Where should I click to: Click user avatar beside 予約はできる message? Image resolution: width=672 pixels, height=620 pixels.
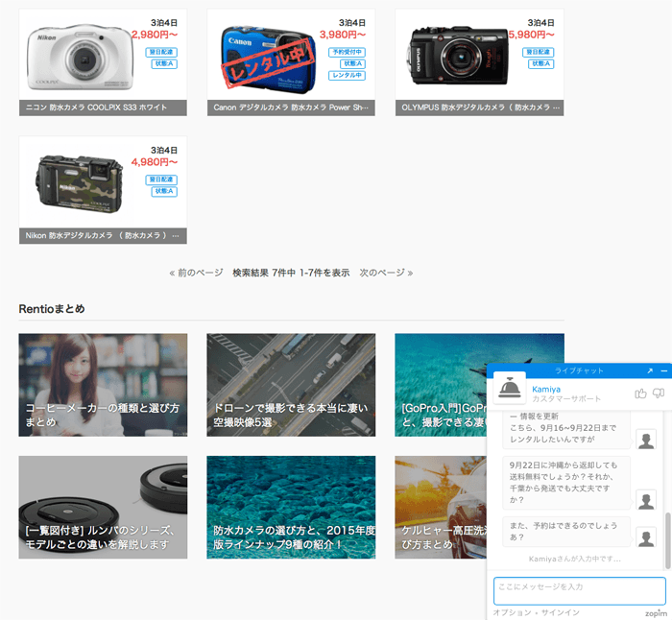coord(646,537)
